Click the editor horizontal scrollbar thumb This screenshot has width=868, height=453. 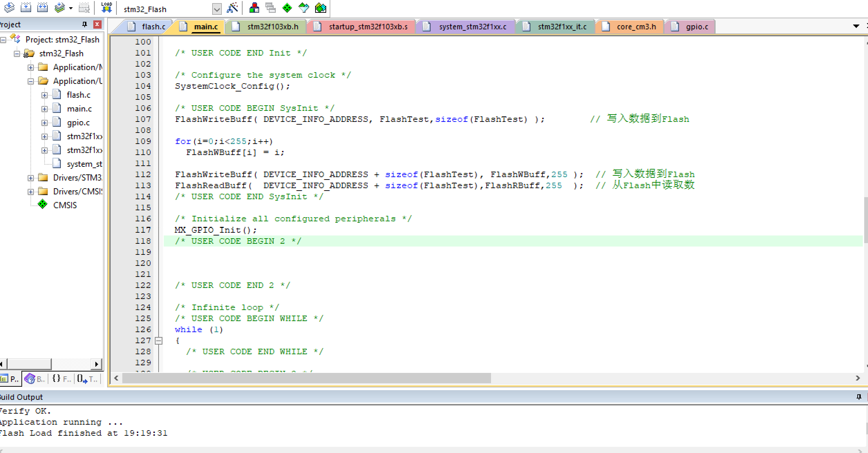(x=306, y=378)
